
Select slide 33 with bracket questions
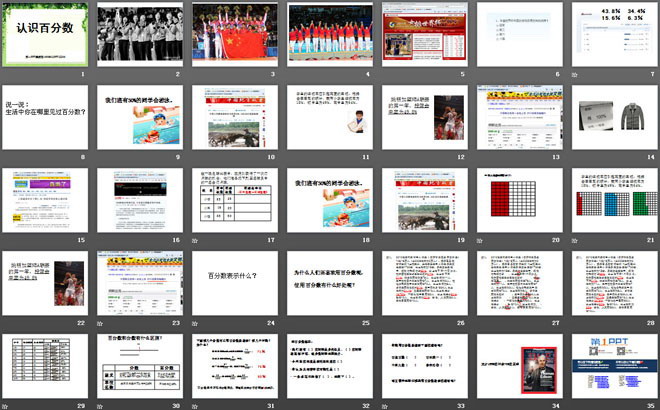pos(425,366)
